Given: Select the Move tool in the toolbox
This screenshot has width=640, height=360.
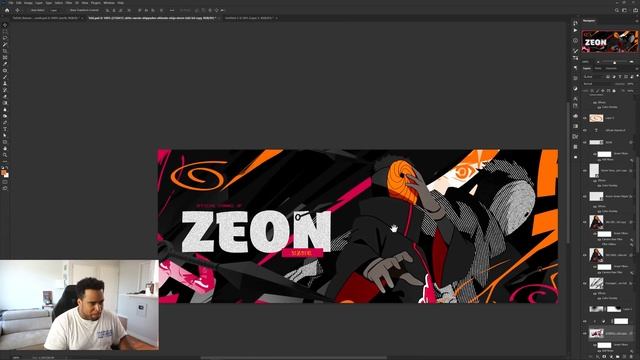Looking at the screenshot, I should point(5,25).
